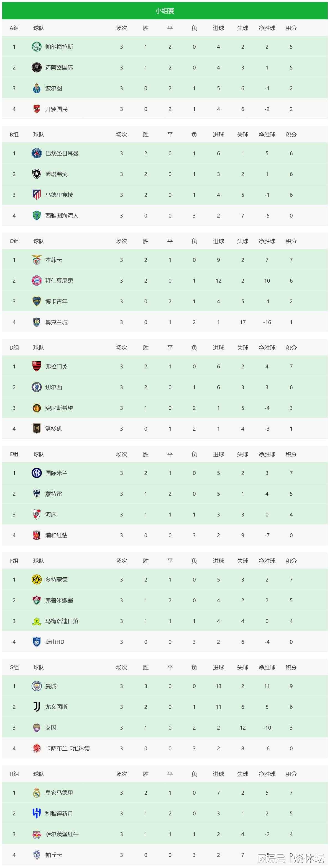Click the 积分 column header in A组

point(291,28)
